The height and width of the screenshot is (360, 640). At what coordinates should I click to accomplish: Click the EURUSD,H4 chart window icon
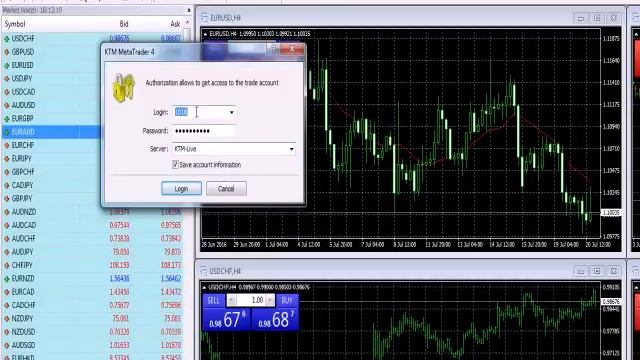[204, 18]
